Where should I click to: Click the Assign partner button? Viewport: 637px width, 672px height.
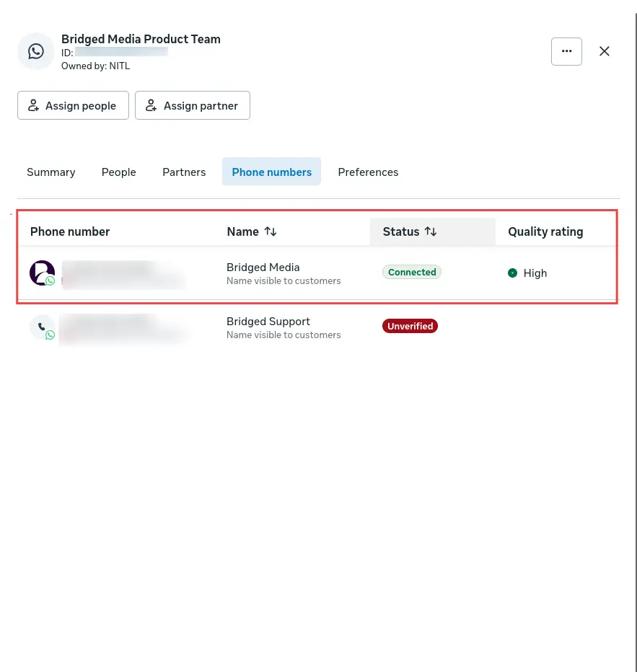pyautogui.click(x=193, y=105)
